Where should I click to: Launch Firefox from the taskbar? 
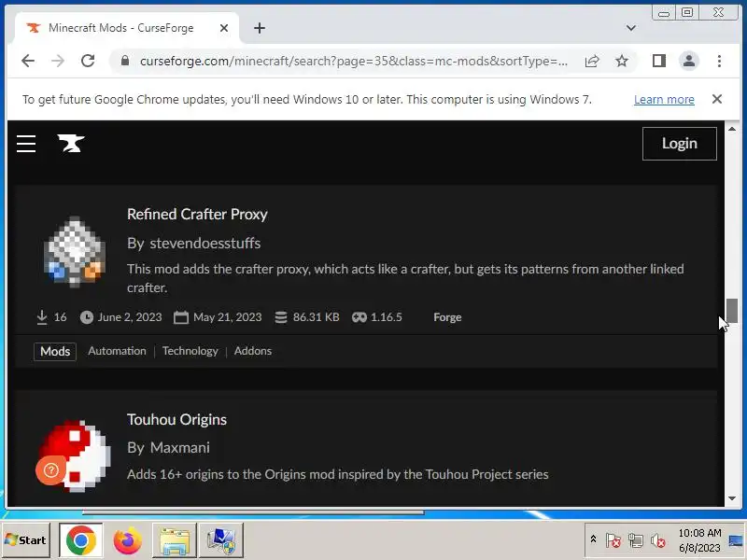127,540
